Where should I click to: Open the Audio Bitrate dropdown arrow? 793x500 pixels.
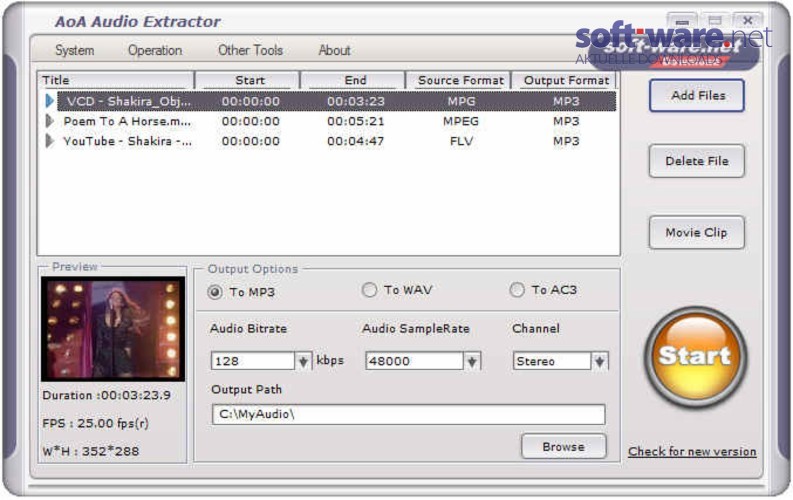click(303, 361)
